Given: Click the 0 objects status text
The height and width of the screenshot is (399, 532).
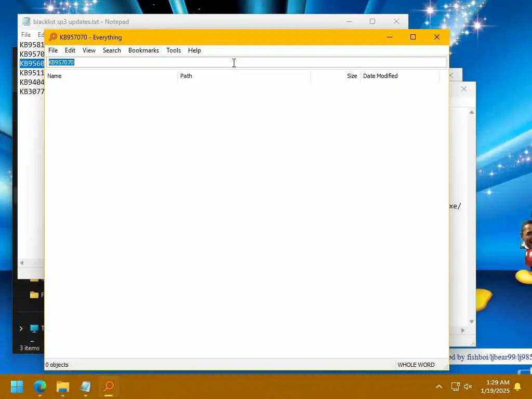Looking at the screenshot, I should tap(57, 365).
